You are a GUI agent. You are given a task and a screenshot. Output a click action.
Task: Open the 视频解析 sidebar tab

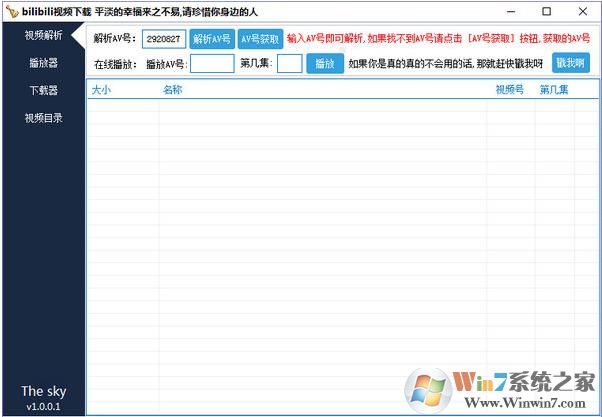pos(43,35)
